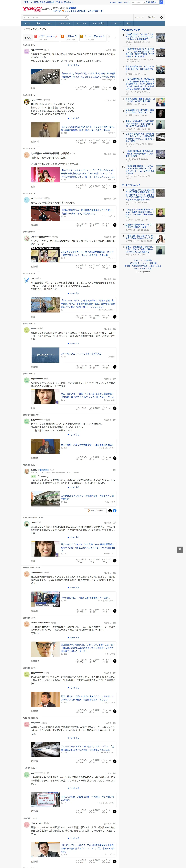Click the blue web search button at the top
186x868 pixels.
point(161,2)
